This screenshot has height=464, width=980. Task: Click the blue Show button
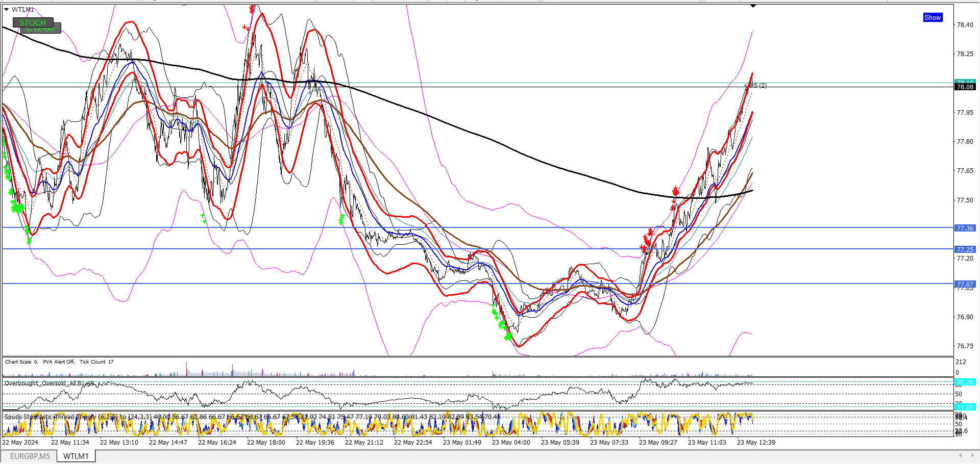point(933,17)
